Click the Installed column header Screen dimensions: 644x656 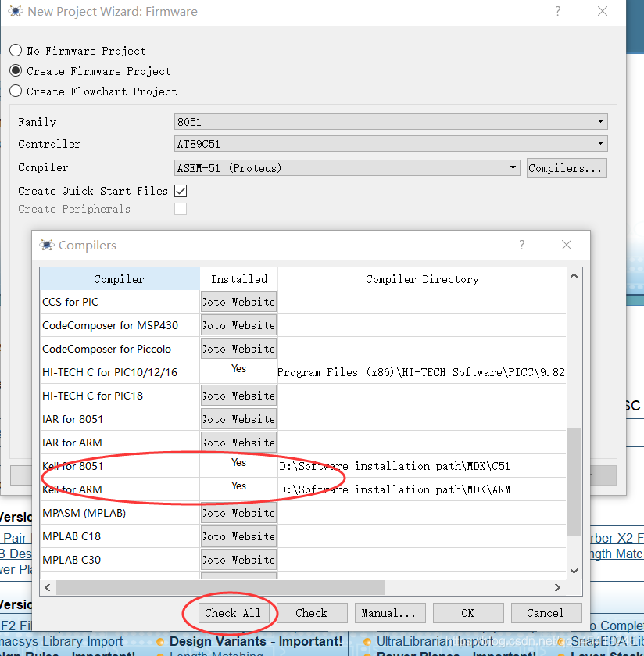coord(239,279)
